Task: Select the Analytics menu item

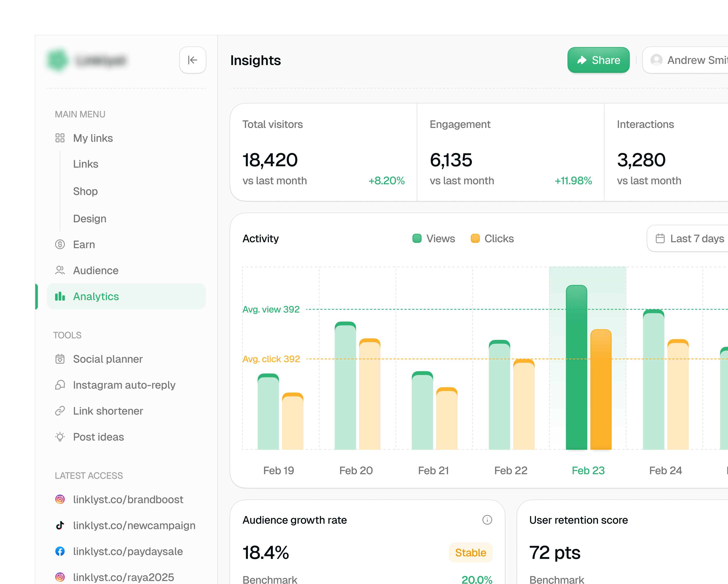Action: coord(126,296)
